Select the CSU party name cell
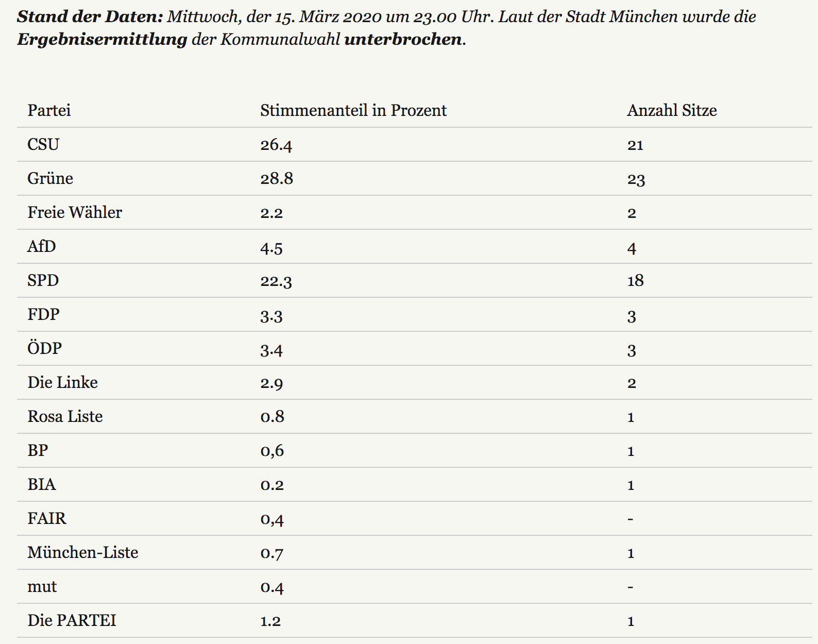Screen dimensions: 818x644 coord(43,144)
